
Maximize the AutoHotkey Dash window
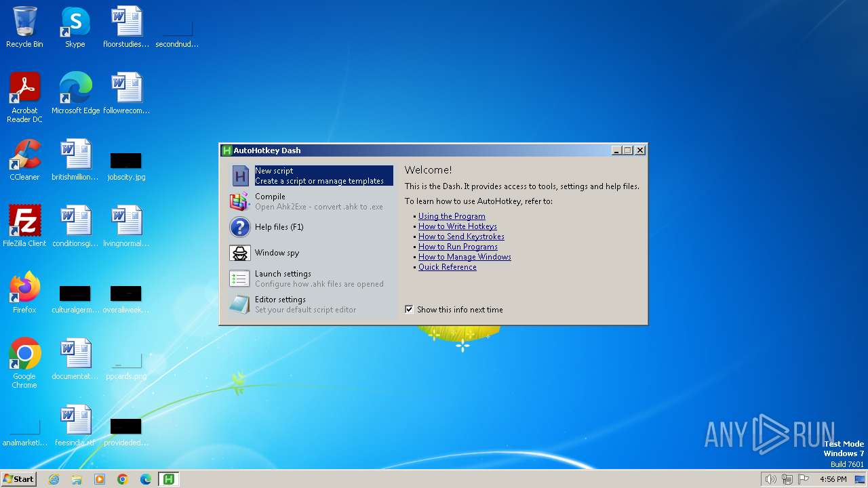[x=628, y=150]
